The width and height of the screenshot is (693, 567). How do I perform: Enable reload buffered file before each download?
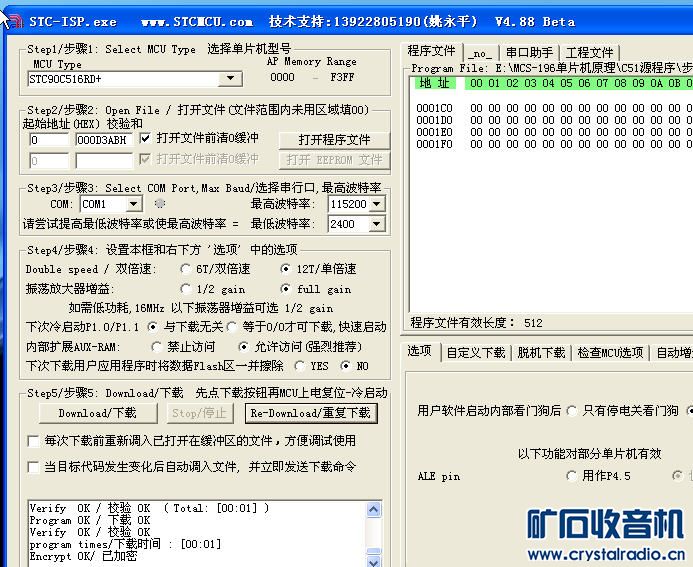click(x=33, y=441)
